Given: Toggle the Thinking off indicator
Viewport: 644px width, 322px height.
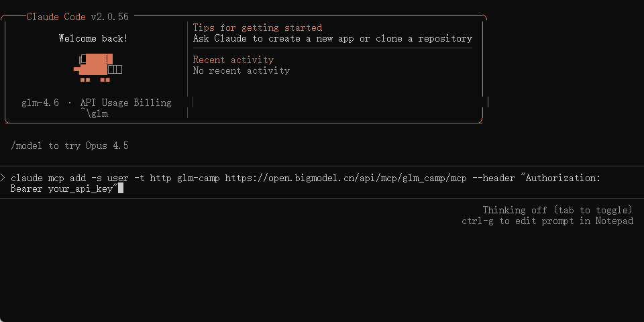Looking at the screenshot, I should (557, 210).
